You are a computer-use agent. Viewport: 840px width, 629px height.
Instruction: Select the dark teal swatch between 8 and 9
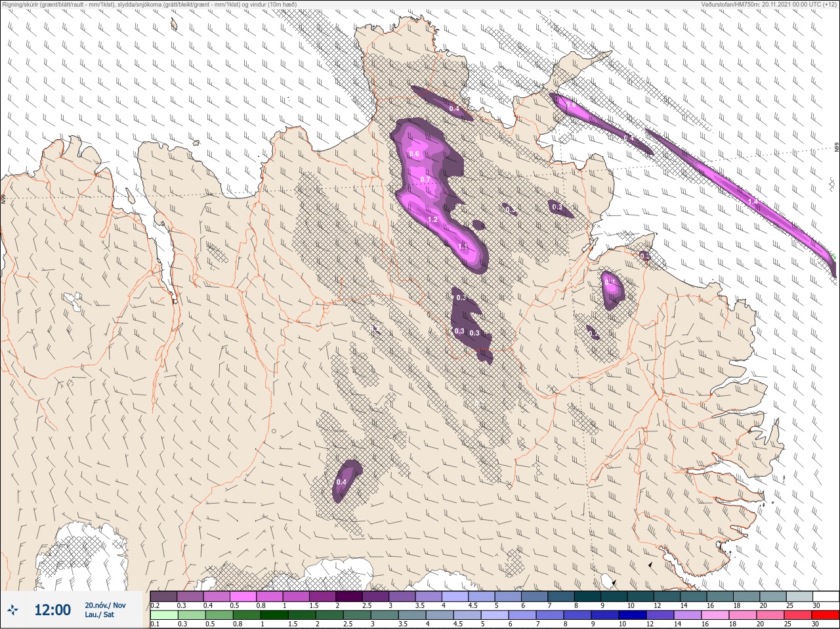[x=588, y=596]
